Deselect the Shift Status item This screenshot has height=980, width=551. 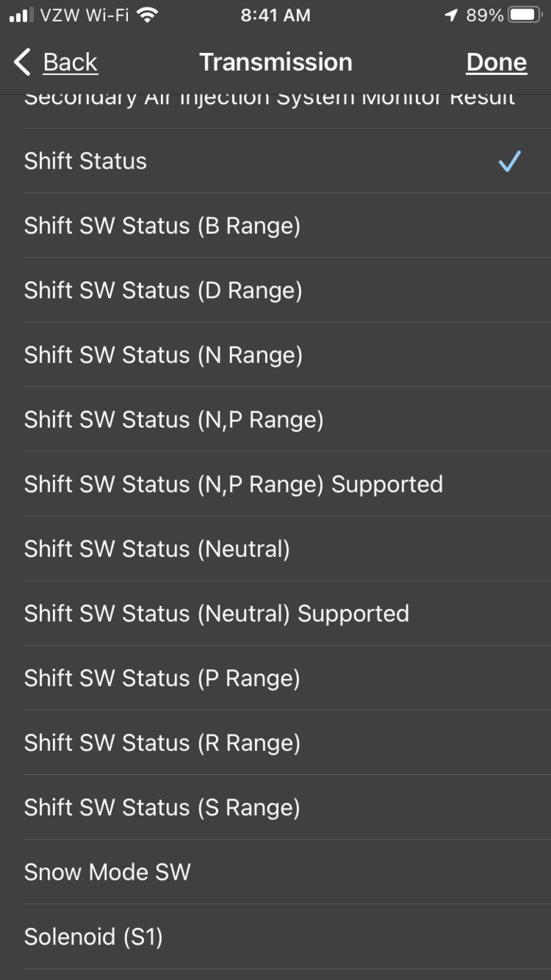pyautogui.click(x=275, y=161)
